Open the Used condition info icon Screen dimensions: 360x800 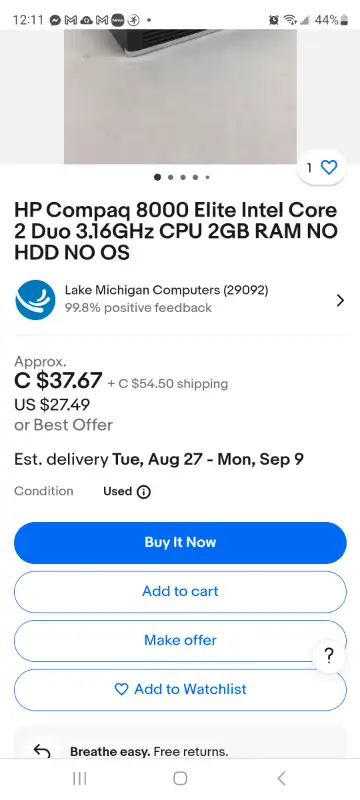[x=144, y=492]
